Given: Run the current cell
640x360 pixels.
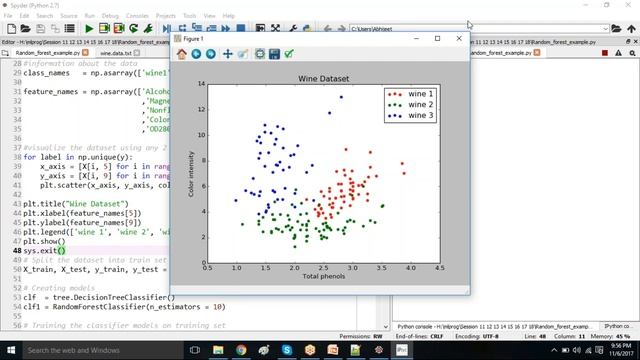Looking at the screenshot, I should [x=104, y=29].
